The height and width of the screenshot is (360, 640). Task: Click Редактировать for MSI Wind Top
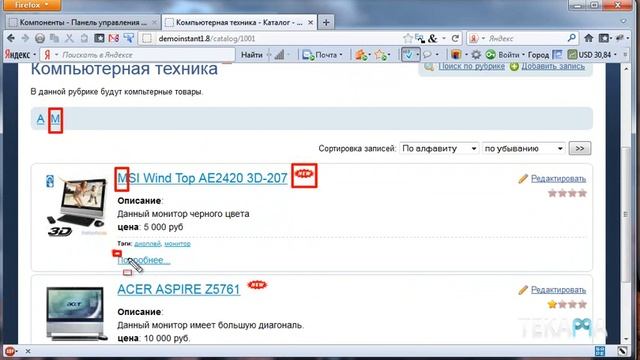coord(558,178)
